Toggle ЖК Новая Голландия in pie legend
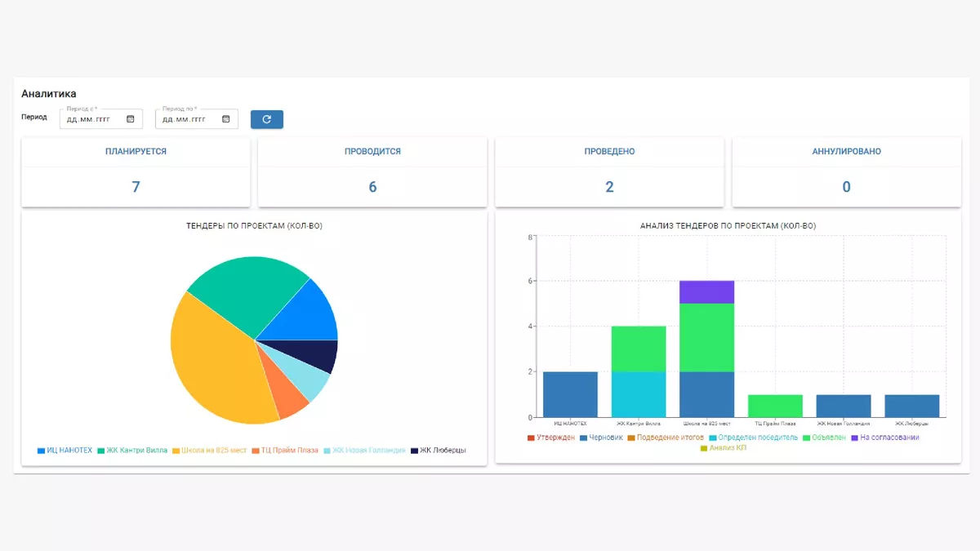Viewport: 980px width, 551px height. click(x=364, y=450)
